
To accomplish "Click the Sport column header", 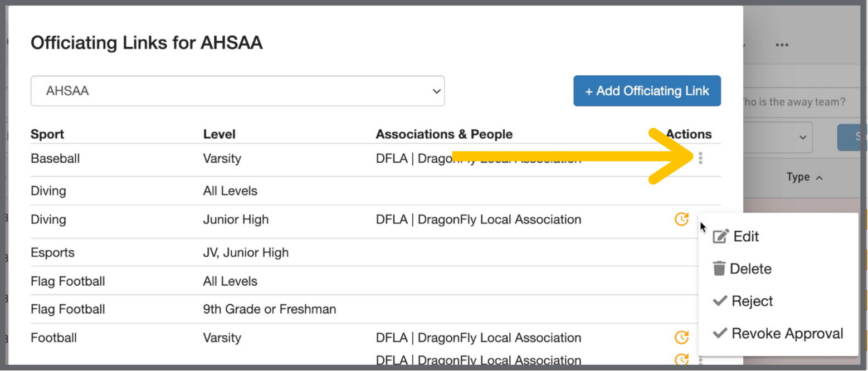I will (x=47, y=134).
